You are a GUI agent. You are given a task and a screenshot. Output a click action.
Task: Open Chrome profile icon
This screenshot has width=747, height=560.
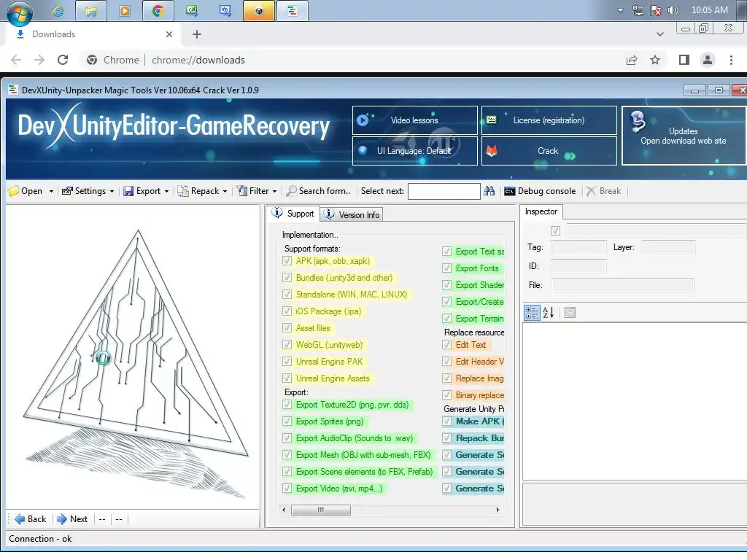[708, 60]
